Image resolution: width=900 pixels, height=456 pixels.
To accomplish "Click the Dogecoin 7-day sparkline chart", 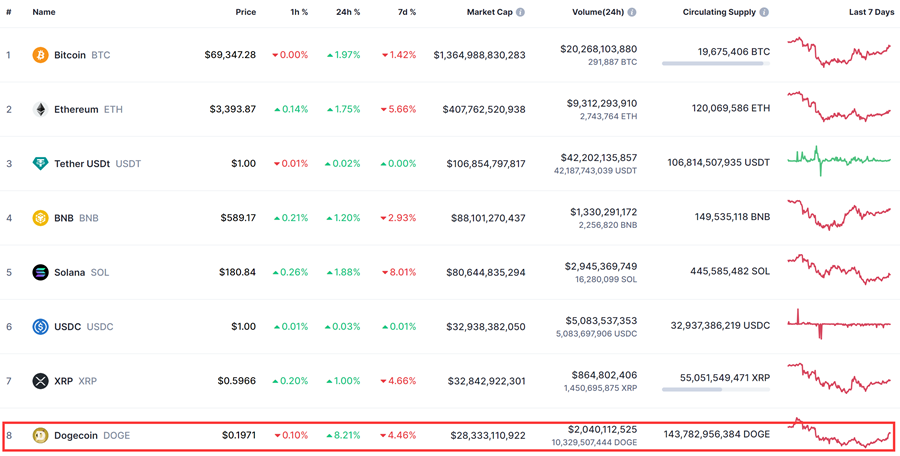I will point(839,435).
